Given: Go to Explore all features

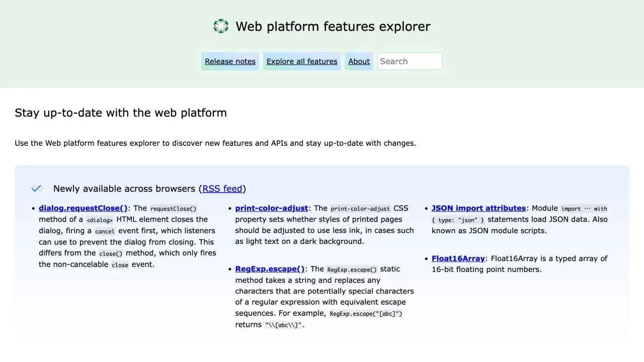Looking at the screenshot, I should click(302, 61).
